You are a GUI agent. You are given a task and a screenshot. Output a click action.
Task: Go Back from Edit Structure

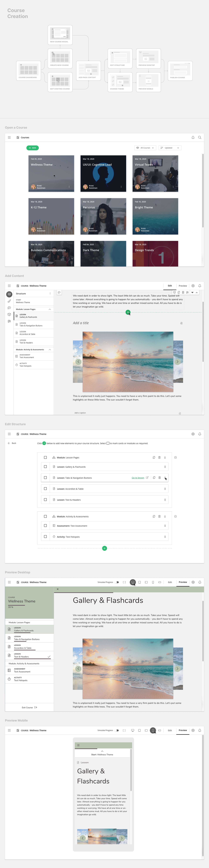point(12,443)
